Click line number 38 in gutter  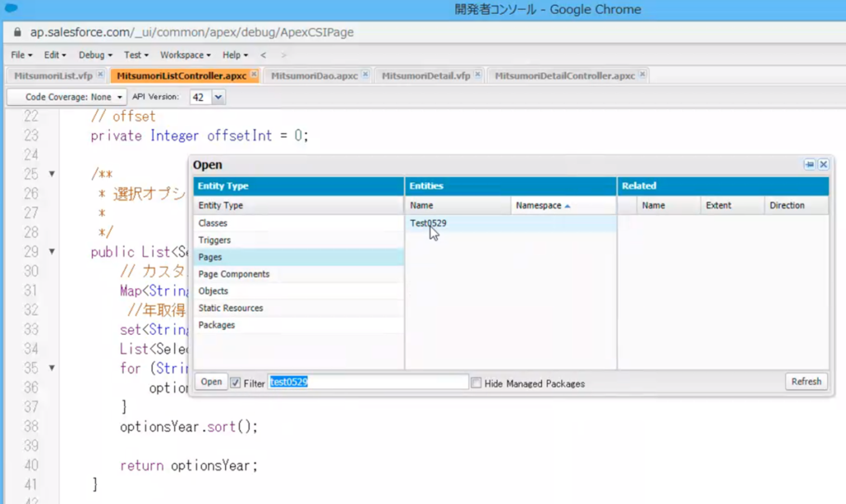[31, 427]
